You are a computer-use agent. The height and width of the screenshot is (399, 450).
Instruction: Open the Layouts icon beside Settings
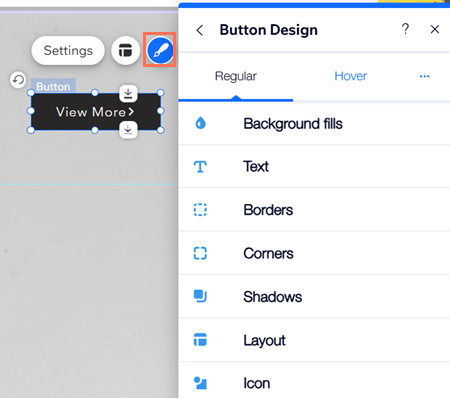(x=125, y=50)
